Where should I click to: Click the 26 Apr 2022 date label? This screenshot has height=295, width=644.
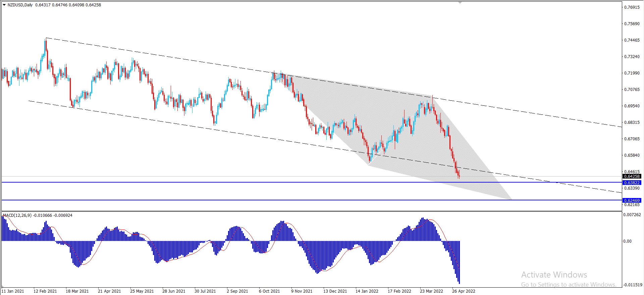coord(464,291)
